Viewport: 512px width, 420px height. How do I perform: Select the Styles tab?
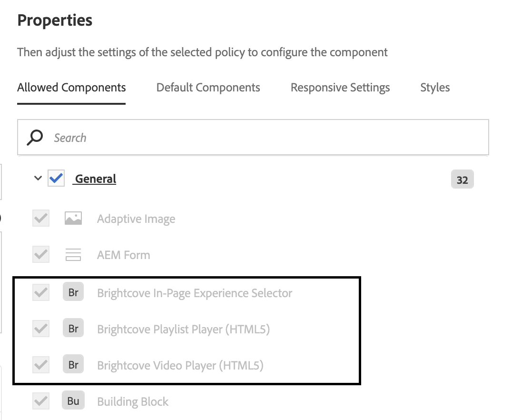434,87
